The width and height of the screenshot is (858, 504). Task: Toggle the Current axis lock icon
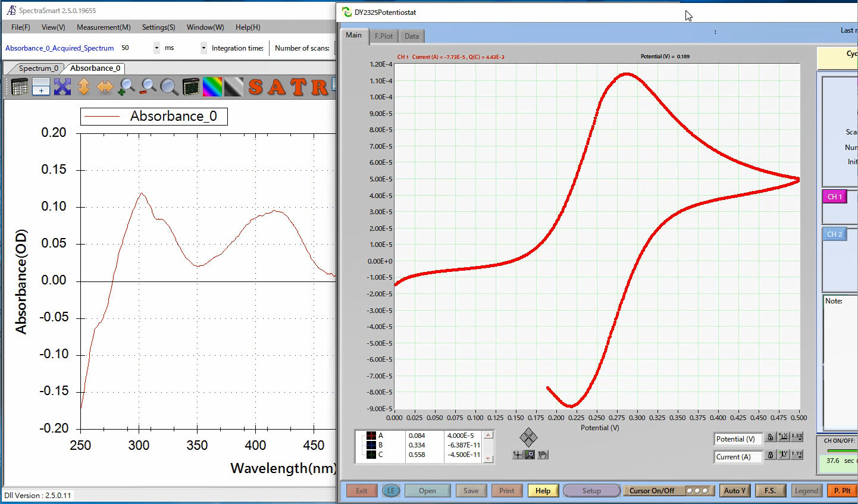click(x=770, y=455)
